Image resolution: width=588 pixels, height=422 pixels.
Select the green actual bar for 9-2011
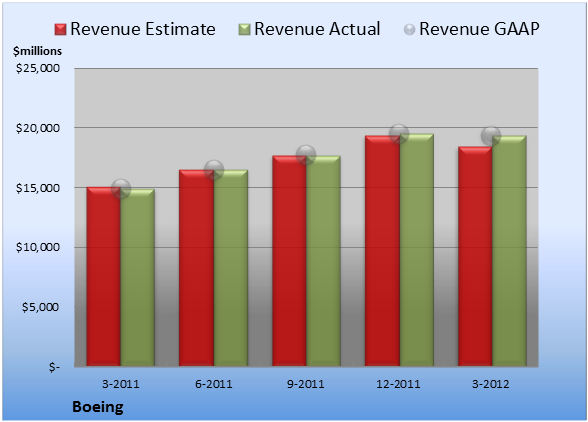coord(323,261)
